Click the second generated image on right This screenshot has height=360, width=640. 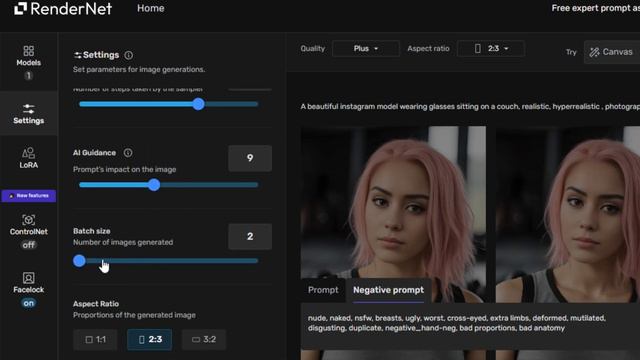568,214
